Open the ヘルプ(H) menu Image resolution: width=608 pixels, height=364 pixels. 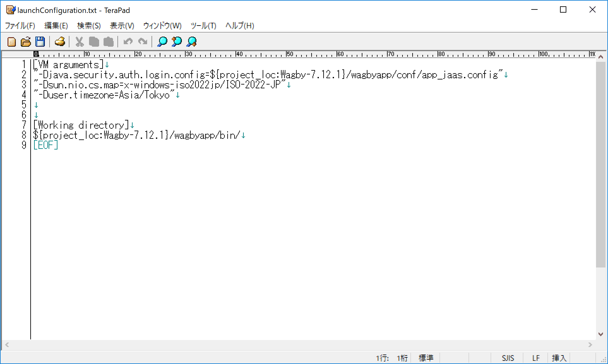(x=240, y=26)
